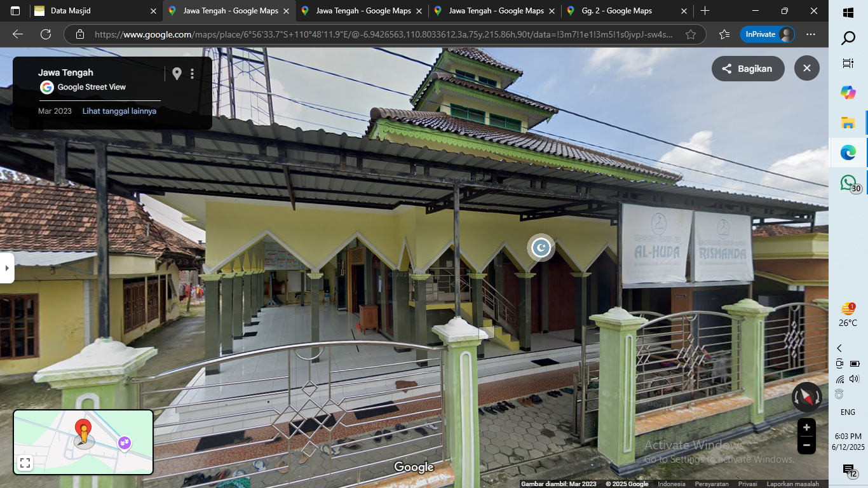The width and height of the screenshot is (868, 488).
Task: Click the location pin icon in the info card
Action: point(177,74)
